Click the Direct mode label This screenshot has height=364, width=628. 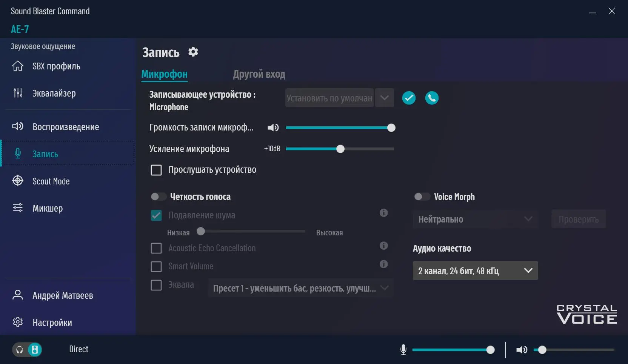tap(78, 349)
